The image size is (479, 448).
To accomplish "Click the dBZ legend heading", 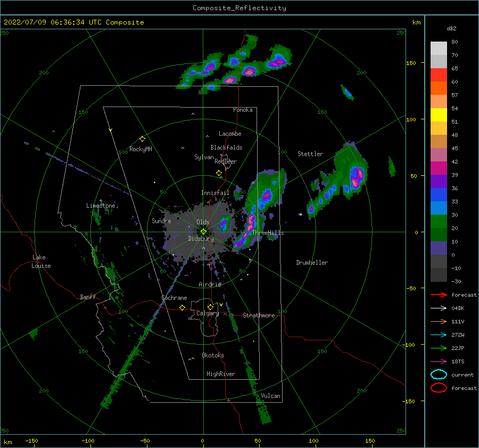I will pyautogui.click(x=451, y=28).
